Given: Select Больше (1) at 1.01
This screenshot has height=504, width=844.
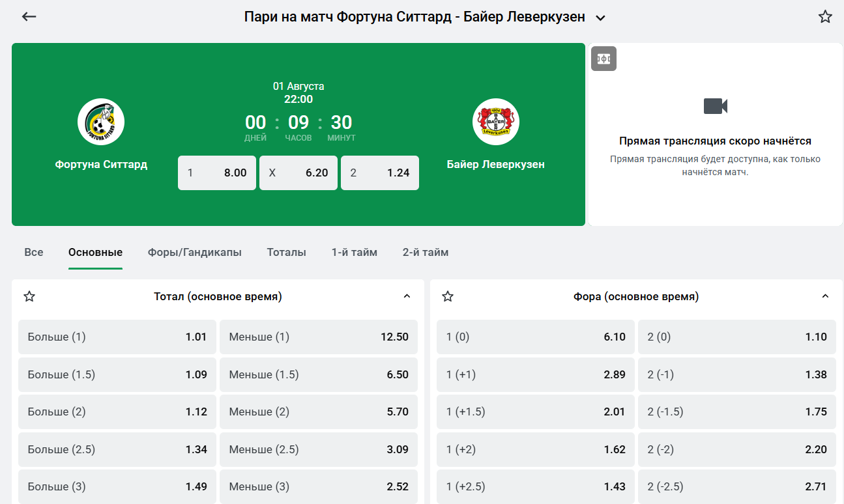Looking at the screenshot, I should pos(117,337).
